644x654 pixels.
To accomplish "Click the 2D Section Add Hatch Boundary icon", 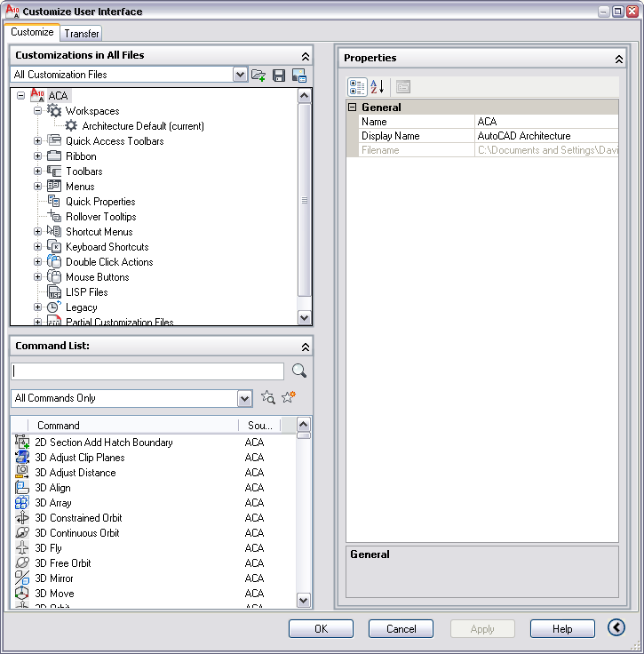I will pos(22,443).
